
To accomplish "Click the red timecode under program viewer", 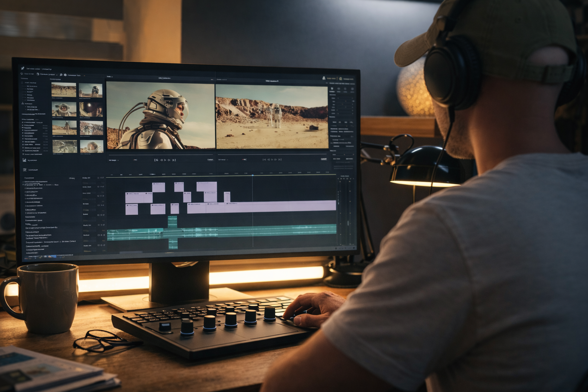I will point(245,159).
